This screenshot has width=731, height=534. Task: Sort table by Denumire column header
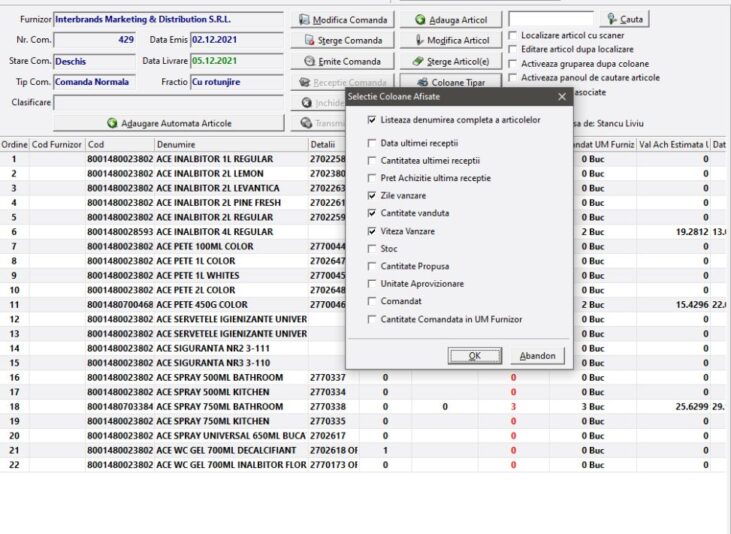[230, 145]
